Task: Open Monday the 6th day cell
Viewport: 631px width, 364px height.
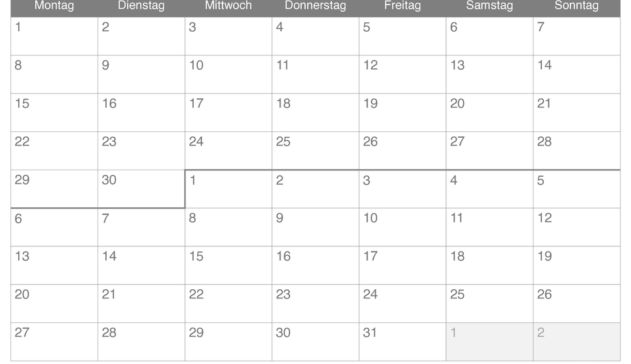Action: [55, 227]
